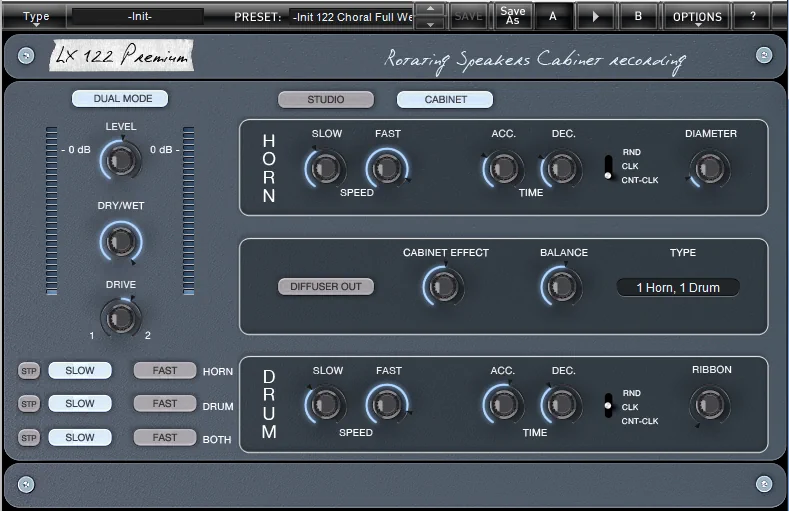Click right 0 dB level readout
Screen dimensions: 789x511
[165, 150]
